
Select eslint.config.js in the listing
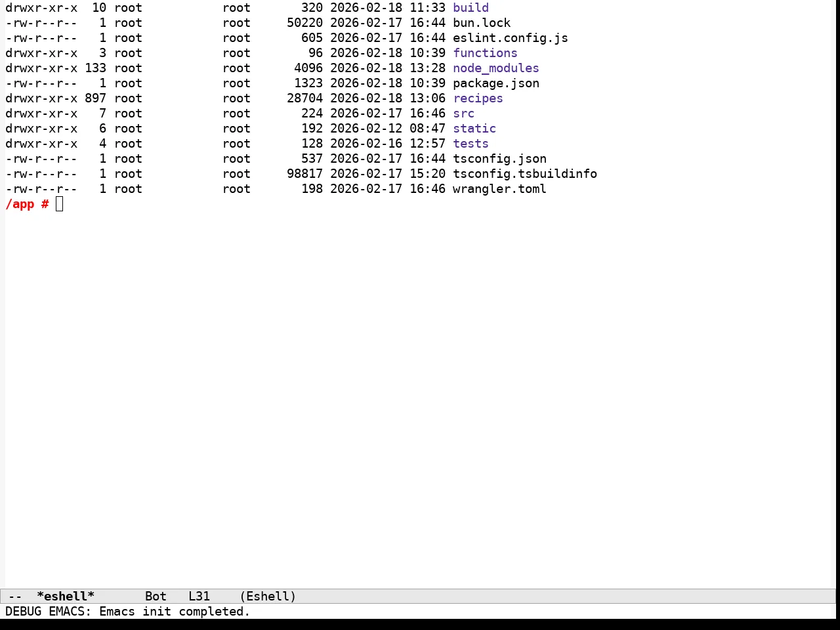pos(511,38)
